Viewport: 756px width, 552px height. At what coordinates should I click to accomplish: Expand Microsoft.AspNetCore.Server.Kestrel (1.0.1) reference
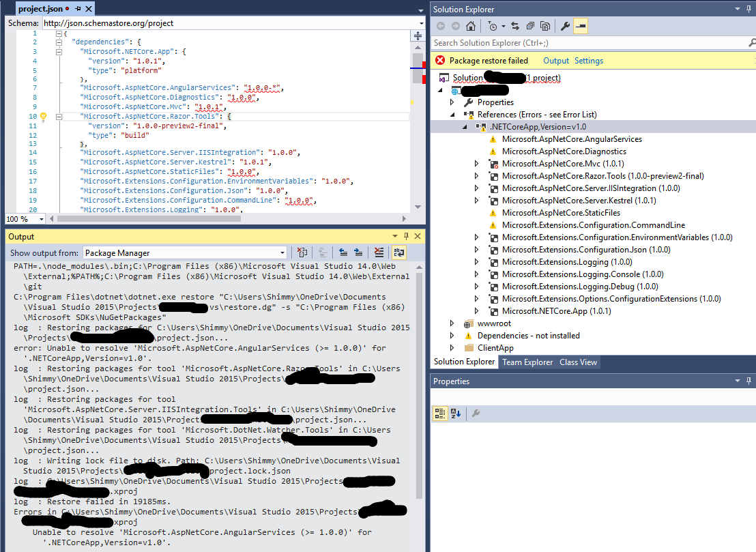click(x=476, y=201)
